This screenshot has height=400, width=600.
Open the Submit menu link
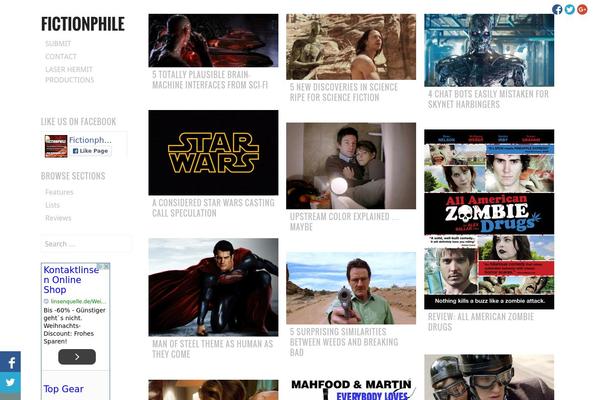tap(58, 44)
